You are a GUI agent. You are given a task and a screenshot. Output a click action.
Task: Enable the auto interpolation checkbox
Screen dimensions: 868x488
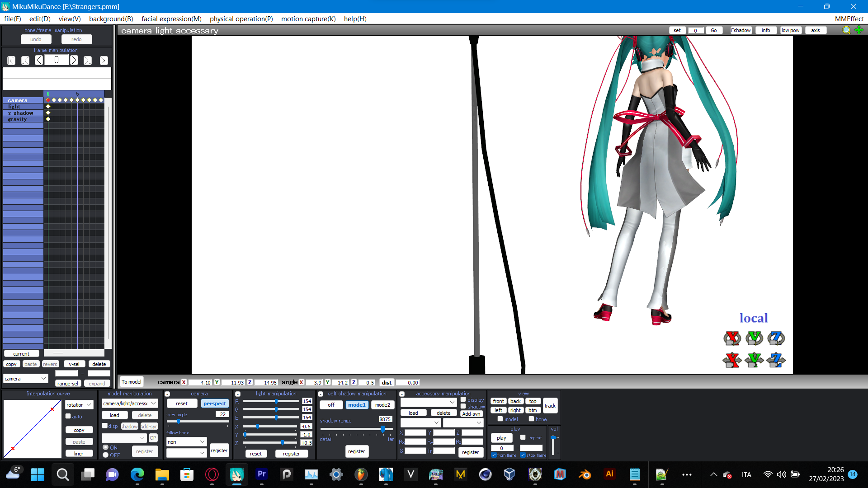click(68, 416)
